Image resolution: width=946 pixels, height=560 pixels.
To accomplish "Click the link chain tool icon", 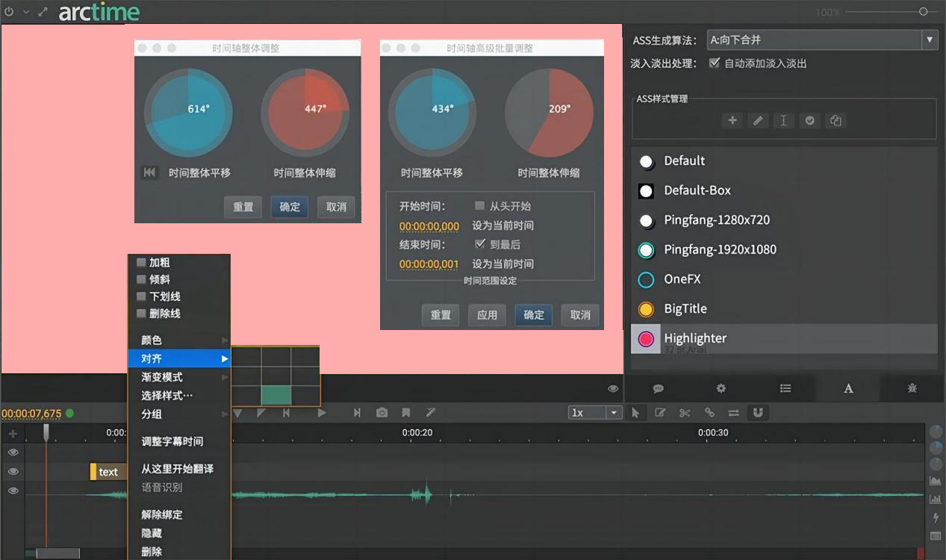I will (709, 412).
